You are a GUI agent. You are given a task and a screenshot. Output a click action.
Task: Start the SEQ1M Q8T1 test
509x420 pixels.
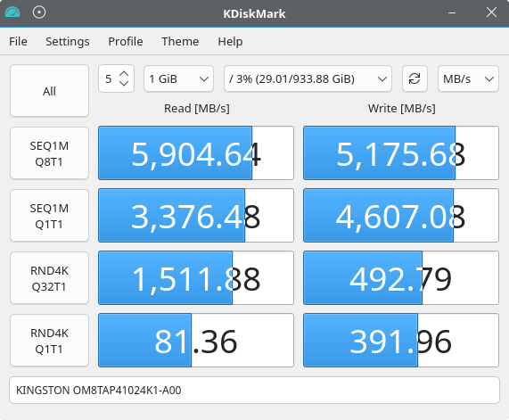(x=49, y=153)
